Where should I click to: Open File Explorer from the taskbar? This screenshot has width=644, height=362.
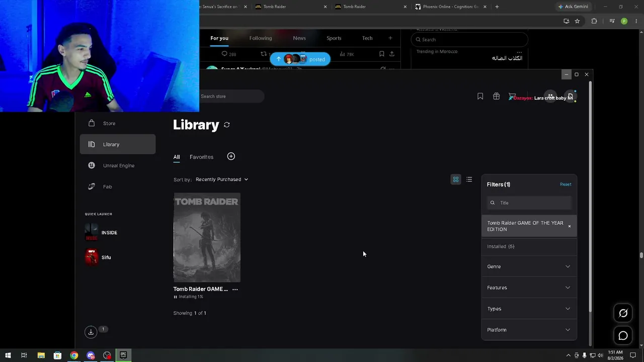[x=41, y=355]
